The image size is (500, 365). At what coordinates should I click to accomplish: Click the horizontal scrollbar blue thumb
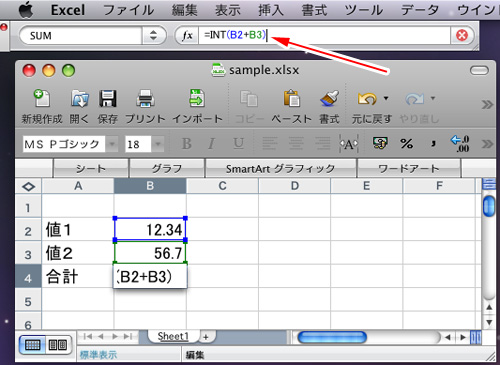click(332, 337)
